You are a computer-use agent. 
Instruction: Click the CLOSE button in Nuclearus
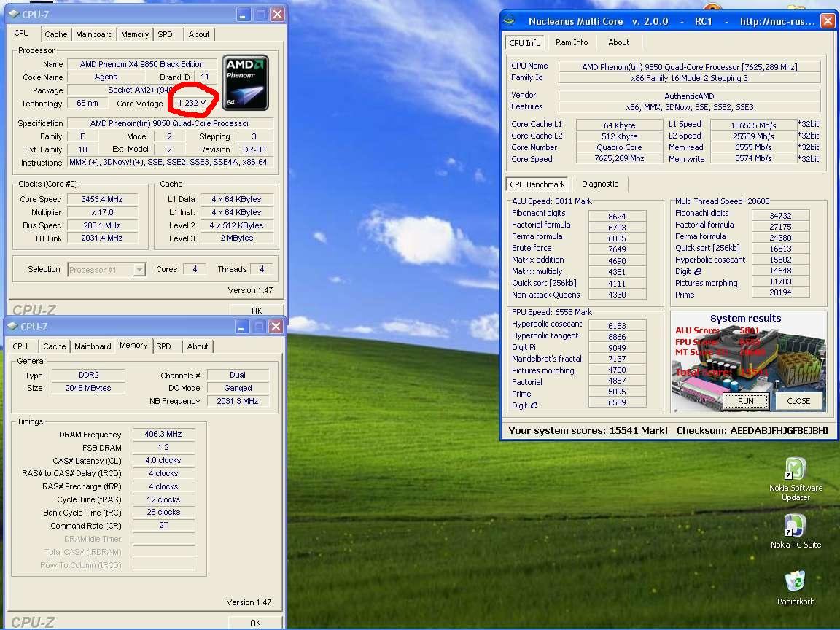798,401
